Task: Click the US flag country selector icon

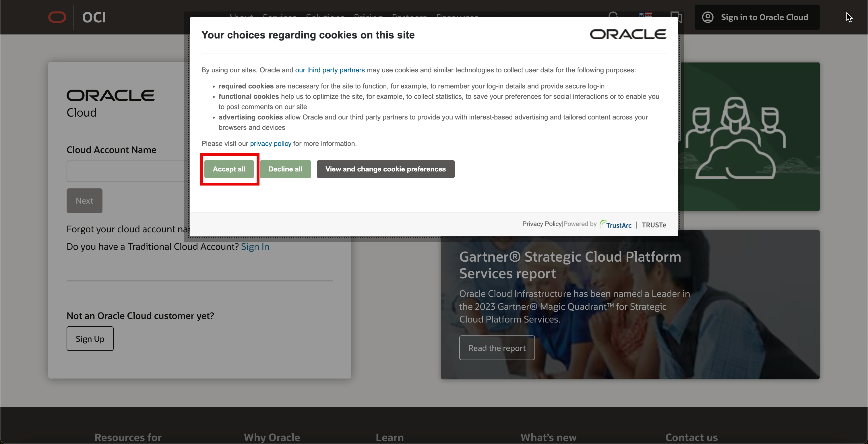Action: pyautogui.click(x=645, y=15)
